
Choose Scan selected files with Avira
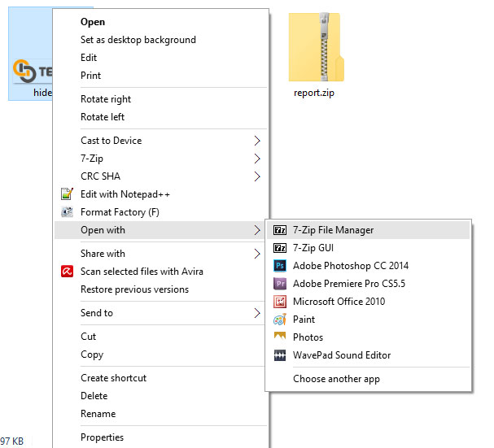point(160,272)
